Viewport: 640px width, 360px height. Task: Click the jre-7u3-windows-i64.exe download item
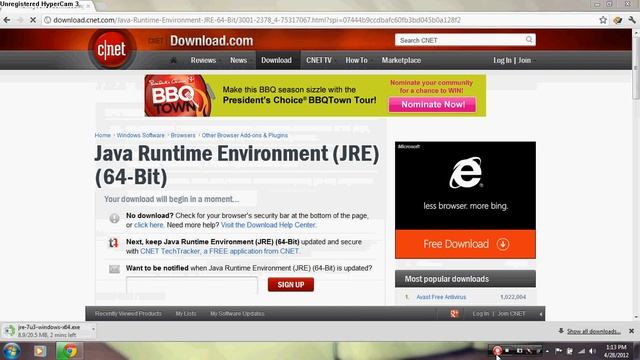coord(48,331)
